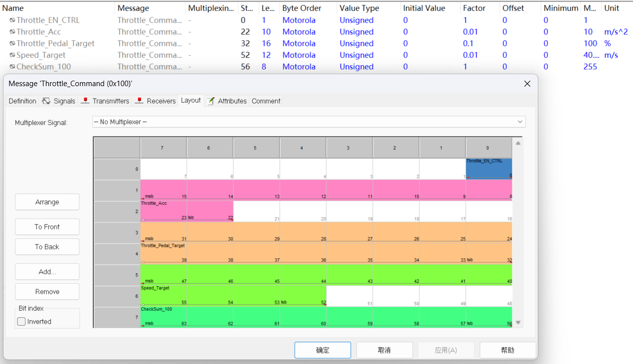Click Unsigned value type in Throttle_EN_CTRL row
Viewport: 633px width, 364px height.
(357, 20)
